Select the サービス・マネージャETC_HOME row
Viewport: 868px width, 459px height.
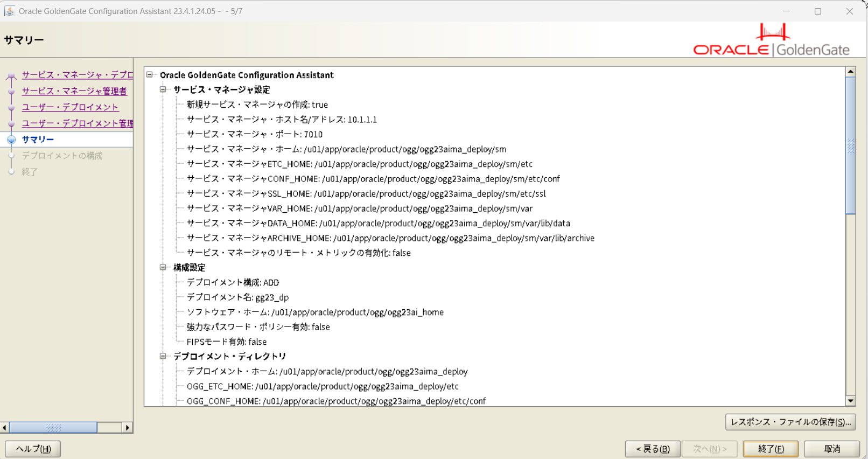360,164
